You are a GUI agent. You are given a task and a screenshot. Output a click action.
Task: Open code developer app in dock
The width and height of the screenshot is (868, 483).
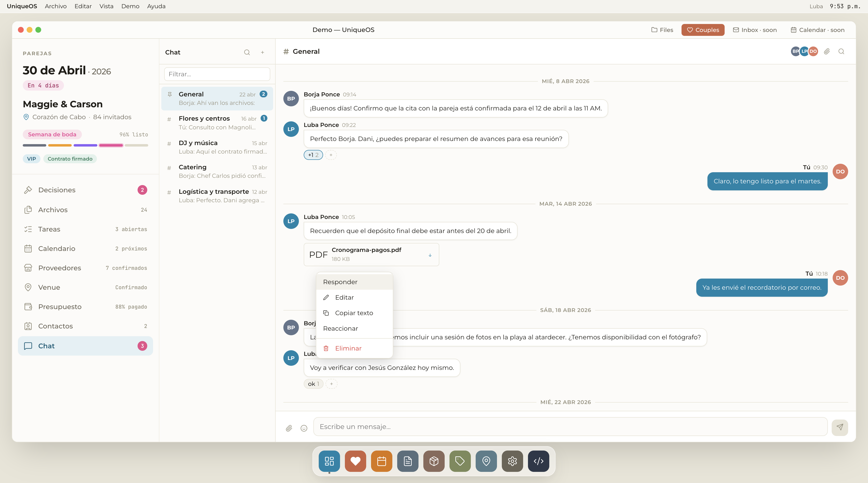(538, 461)
